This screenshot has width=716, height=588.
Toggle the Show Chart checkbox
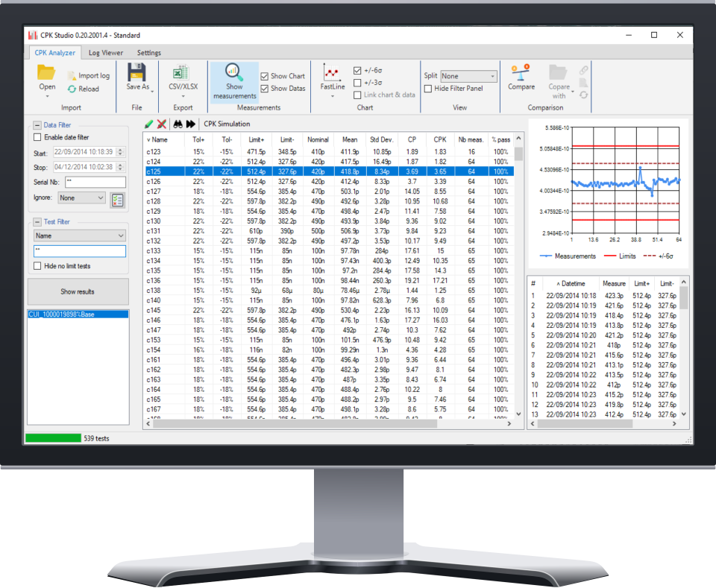tap(264, 76)
